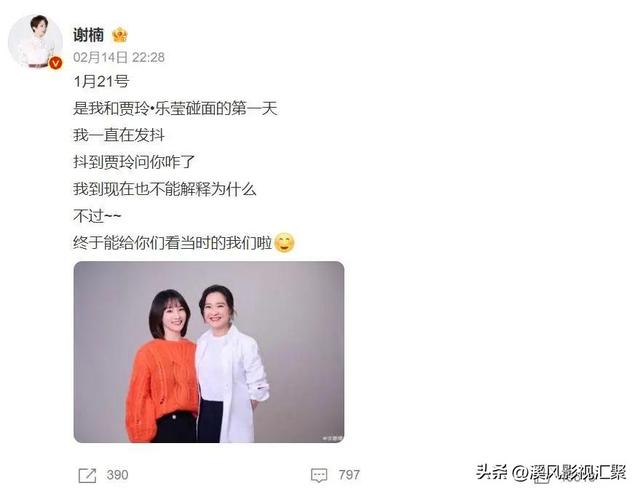Click the line 抖到贾玲问你咋了
The image size is (640, 494).
pyautogui.click(x=134, y=162)
